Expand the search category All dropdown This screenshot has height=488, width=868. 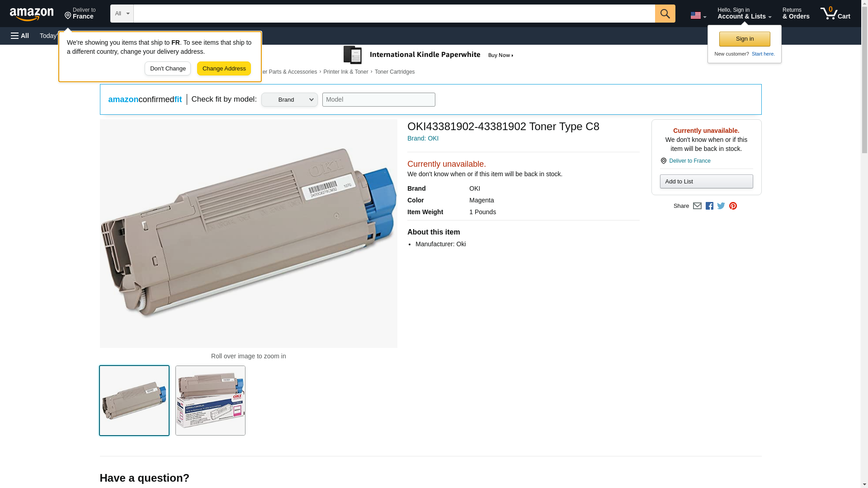click(x=122, y=14)
